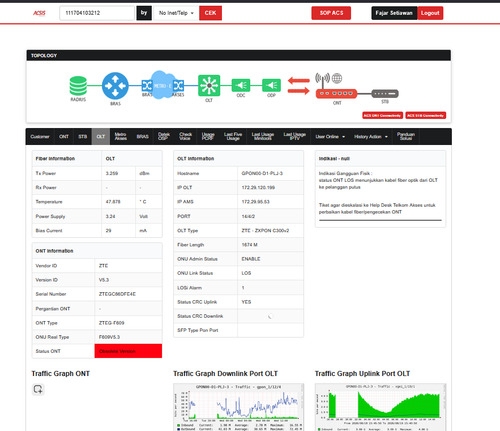This screenshot has height=431, width=500.
Task: Open the Last Five Usage tab
Action: 233,137
